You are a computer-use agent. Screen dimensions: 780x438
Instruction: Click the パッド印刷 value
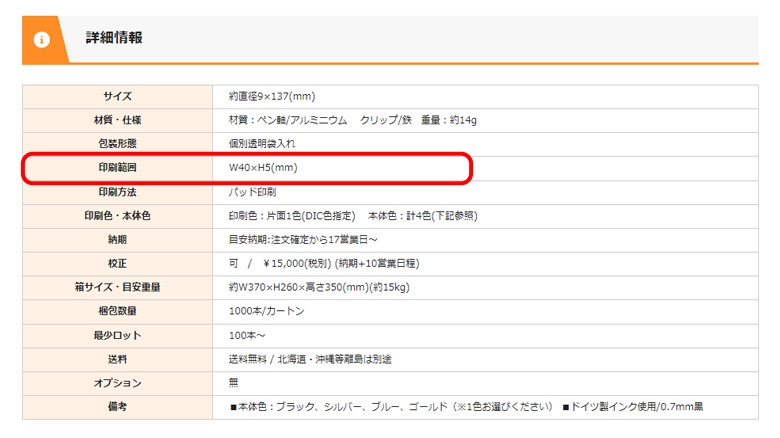pos(252,192)
